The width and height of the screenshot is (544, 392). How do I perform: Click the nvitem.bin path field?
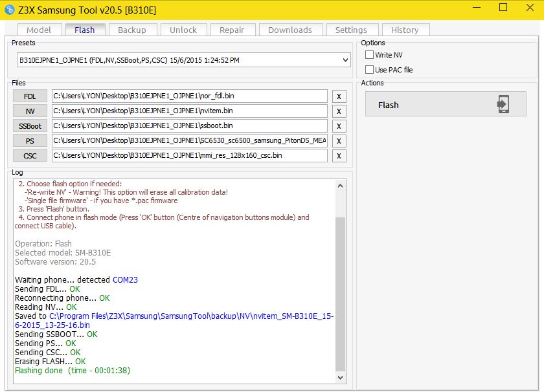[189, 111]
